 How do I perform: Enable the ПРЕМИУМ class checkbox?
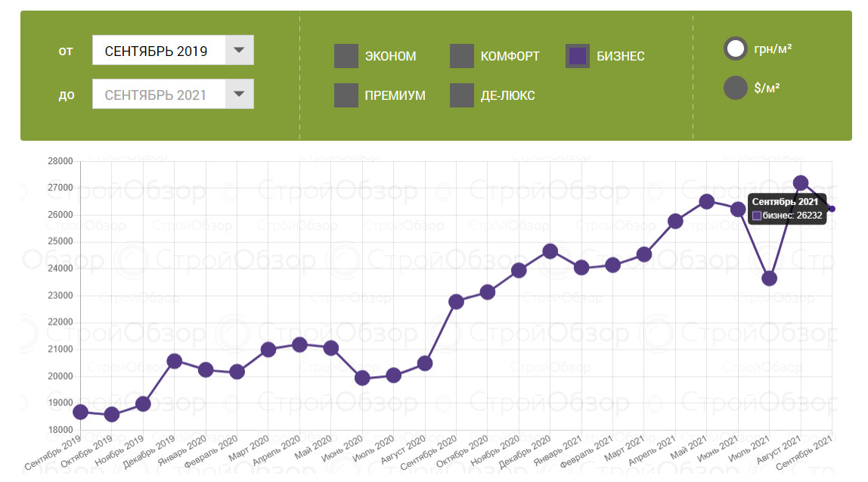[x=346, y=95]
